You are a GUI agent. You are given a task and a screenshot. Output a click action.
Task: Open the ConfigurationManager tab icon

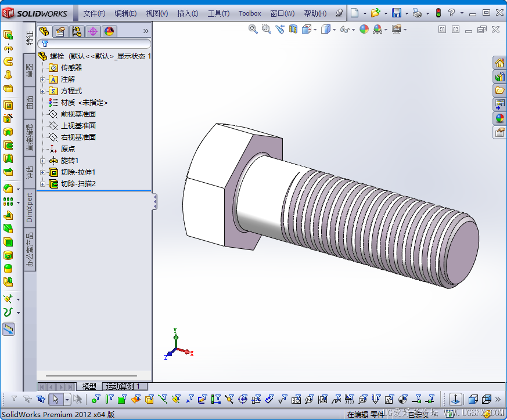coord(77,31)
